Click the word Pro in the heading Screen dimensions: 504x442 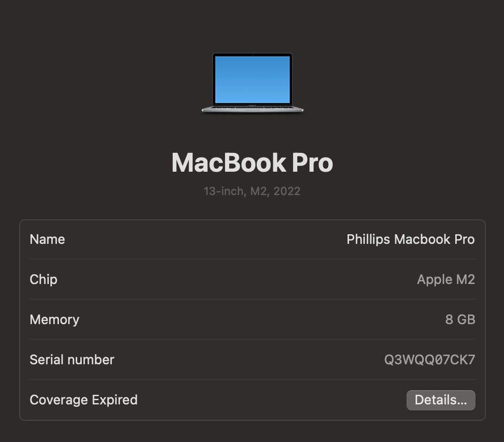[x=312, y=163]
